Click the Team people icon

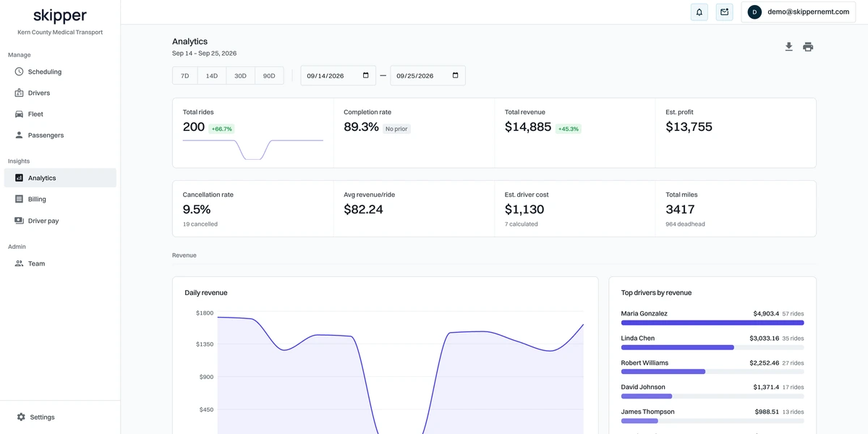[x=20, y=263]
